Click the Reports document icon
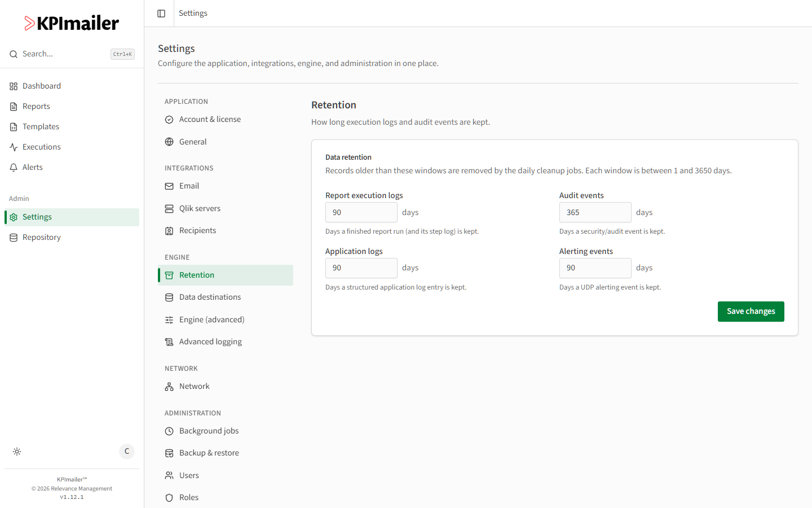Screen dimensions: 812x508 coord(14,107)
